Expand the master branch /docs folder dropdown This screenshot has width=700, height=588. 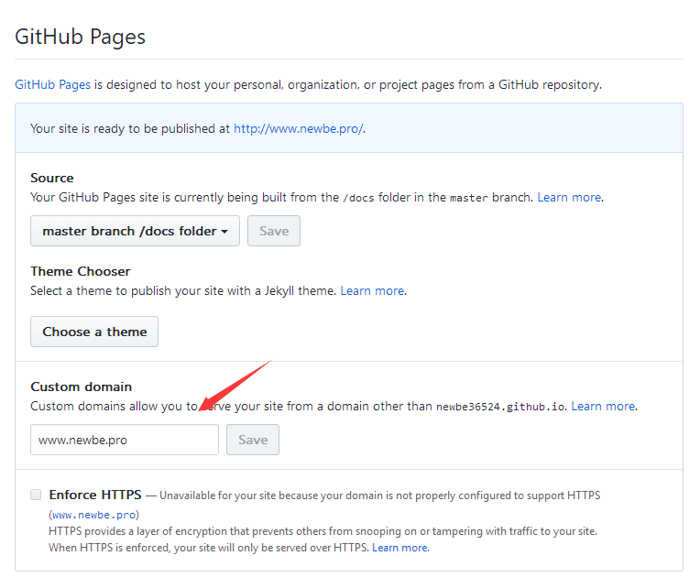tap(135, 231)
